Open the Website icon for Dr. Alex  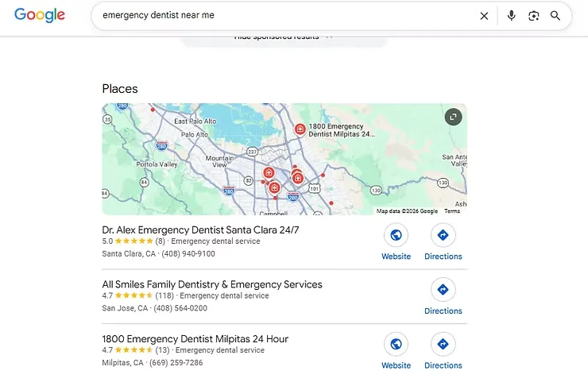tap(396, 235)
